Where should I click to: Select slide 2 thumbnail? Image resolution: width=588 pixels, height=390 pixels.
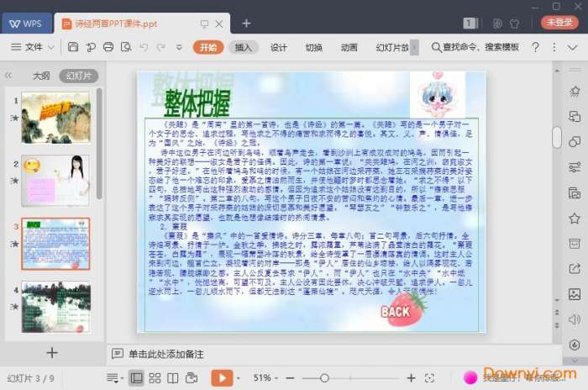[56, 181]
